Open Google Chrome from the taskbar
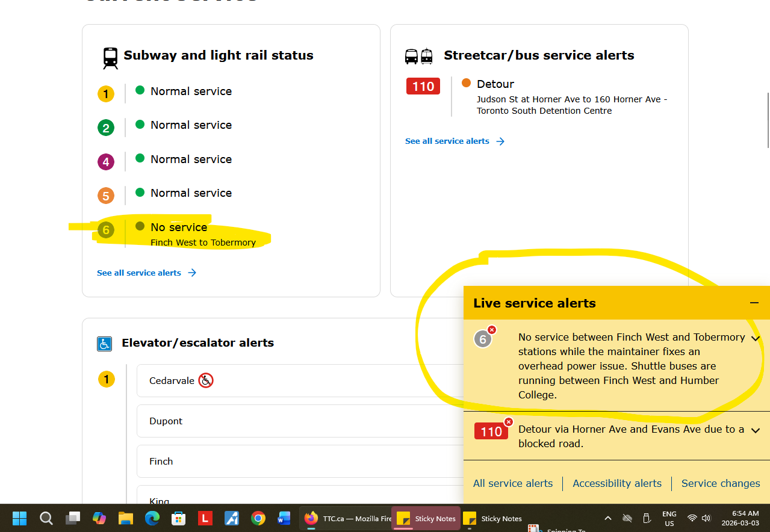 (258, 518)
